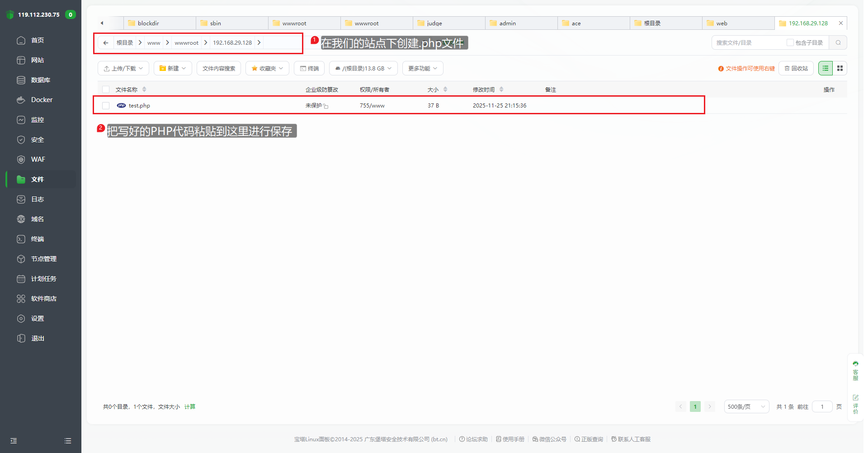Switch to grid view icon

pyautogui.click(x=840, y=68)
